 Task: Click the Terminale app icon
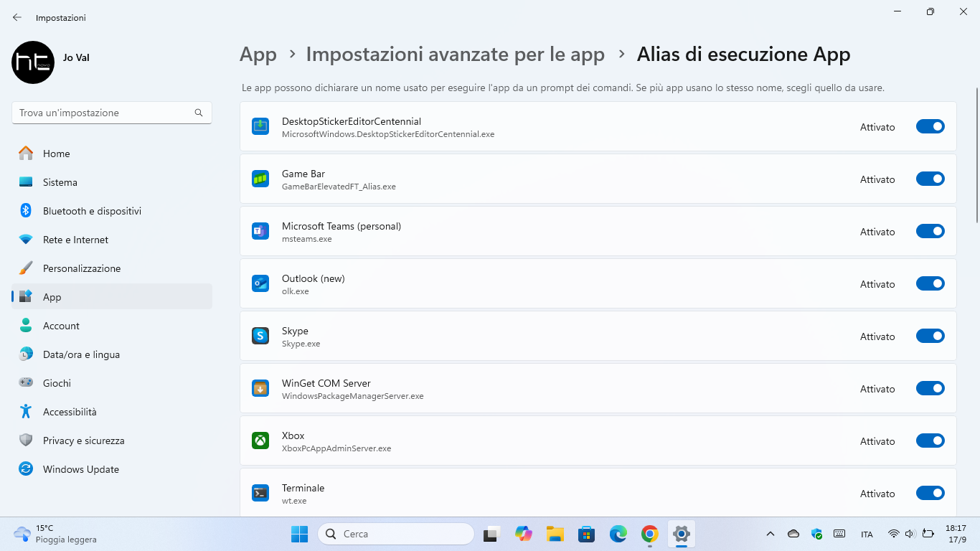click(260, 493)
